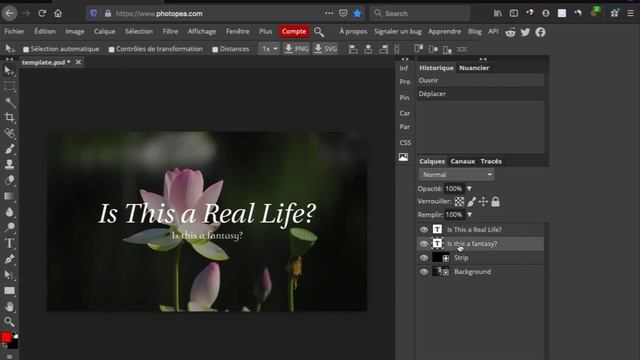Open the Signaler un bug link

[x=398, y=31]
